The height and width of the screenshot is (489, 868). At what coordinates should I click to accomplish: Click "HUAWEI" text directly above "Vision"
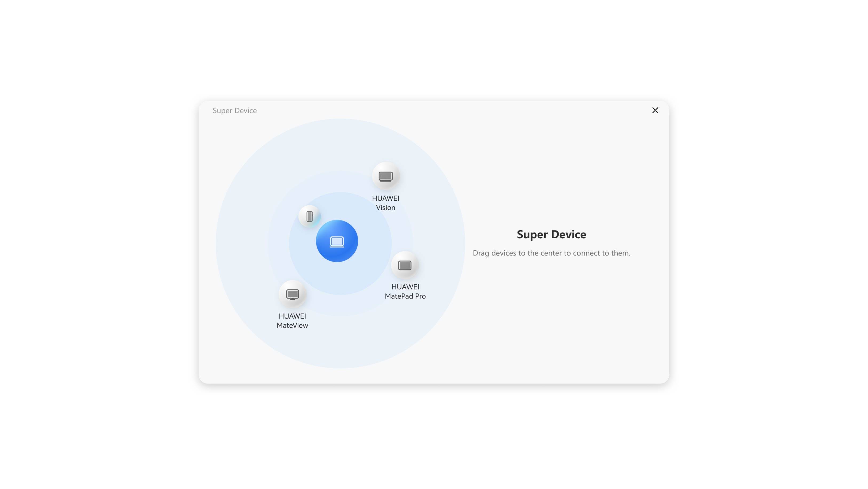click(x=385, y=198)
